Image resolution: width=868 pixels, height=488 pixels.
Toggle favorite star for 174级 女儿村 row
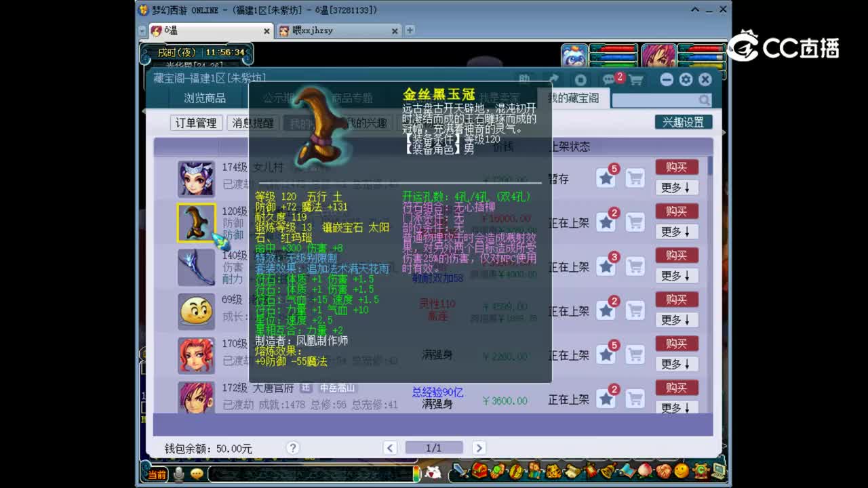(x=606, y=178)
